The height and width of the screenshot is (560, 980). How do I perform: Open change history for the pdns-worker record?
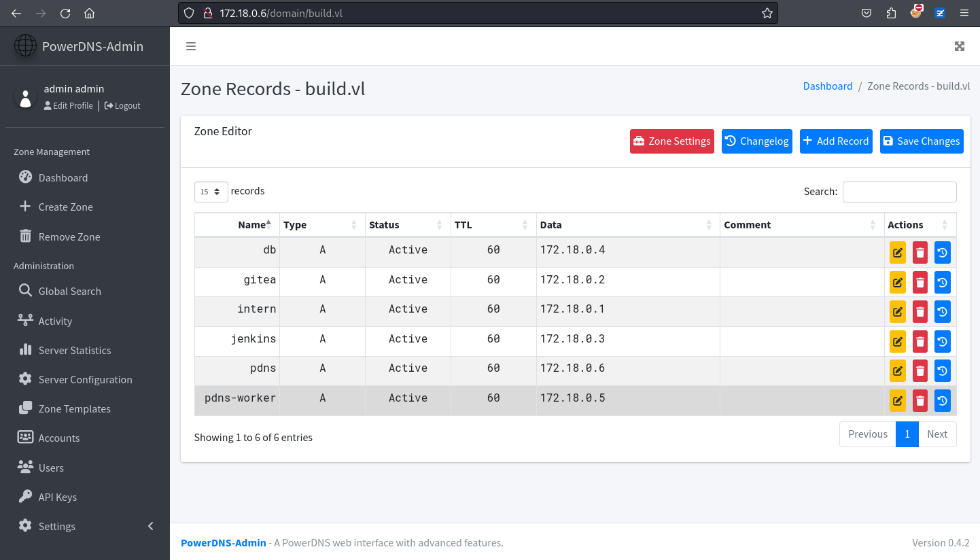[x=942, y=400]
